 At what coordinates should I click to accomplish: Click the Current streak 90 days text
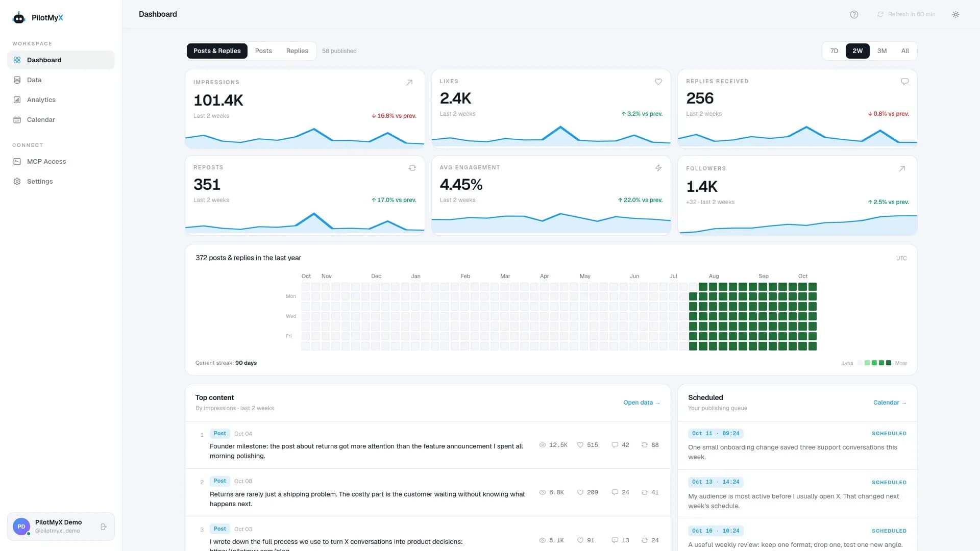226,363
